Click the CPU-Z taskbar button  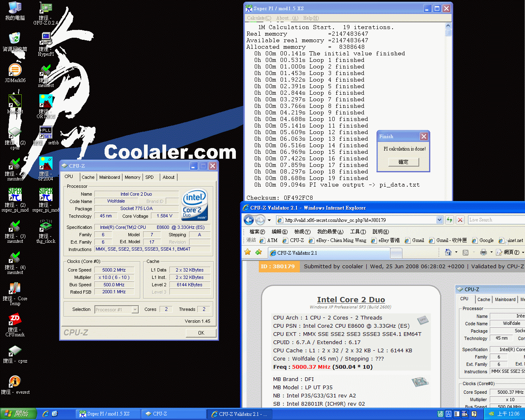coord(174,414)
